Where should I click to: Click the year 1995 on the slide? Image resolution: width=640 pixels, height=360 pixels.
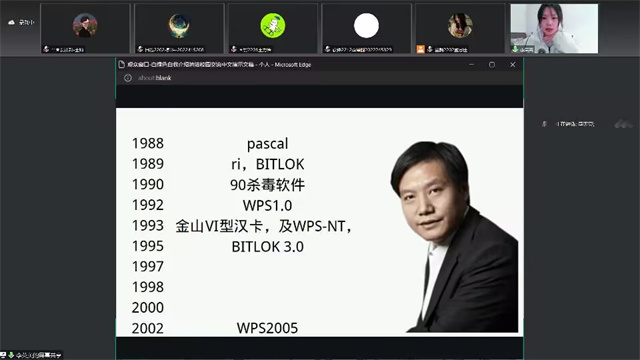pos(148,246)
